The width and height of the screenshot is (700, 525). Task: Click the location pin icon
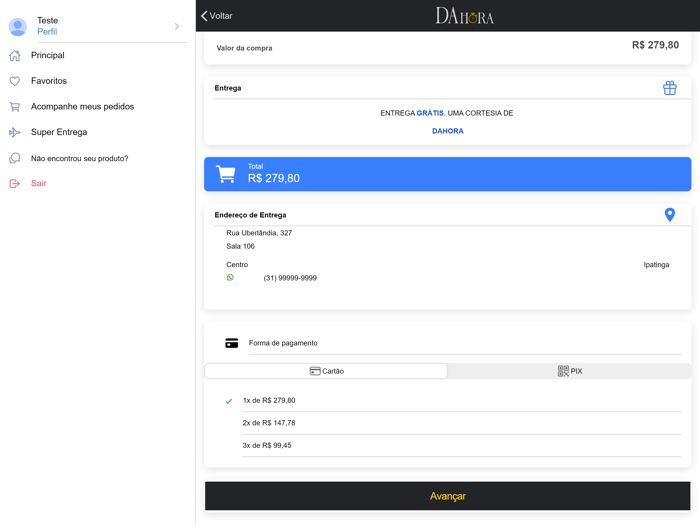pos(669,215)
